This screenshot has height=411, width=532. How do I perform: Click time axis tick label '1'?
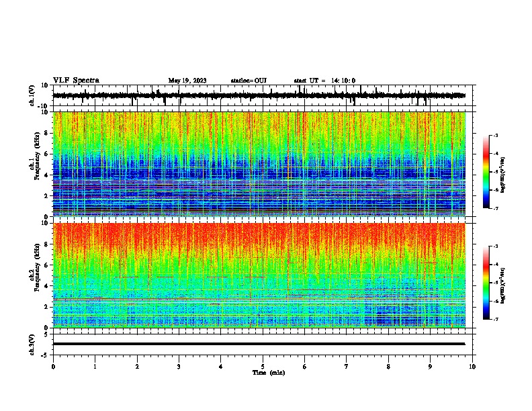tap(95, 367)
